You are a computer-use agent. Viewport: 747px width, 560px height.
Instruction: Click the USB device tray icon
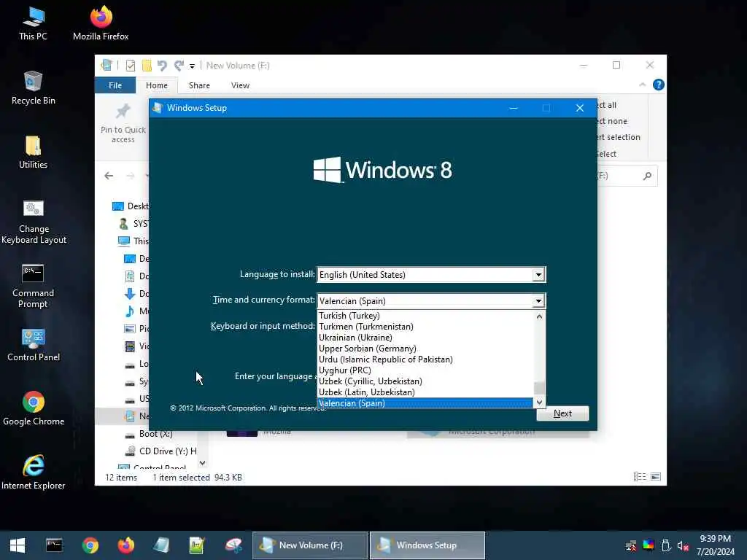(x=666, y=545)
